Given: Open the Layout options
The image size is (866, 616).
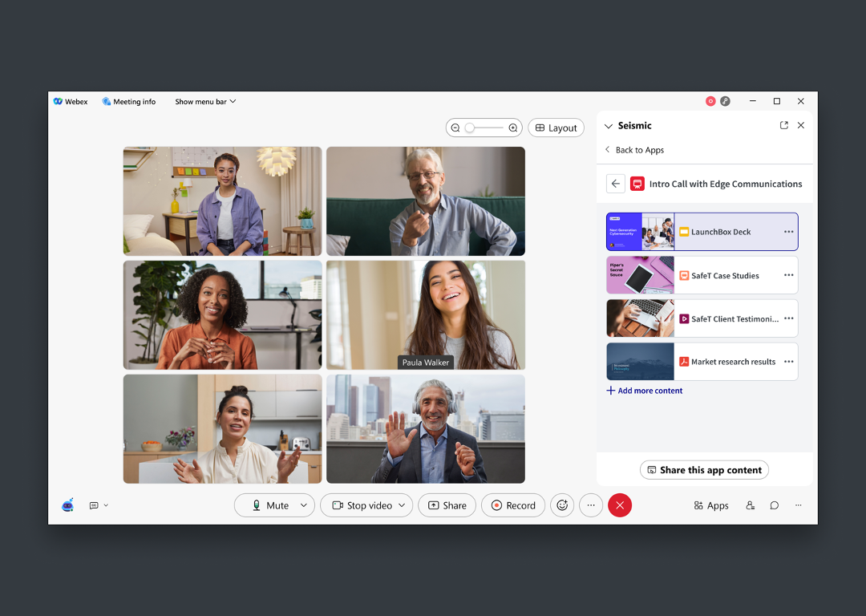Looking at the screenshot, I should [x=556, y=128].
